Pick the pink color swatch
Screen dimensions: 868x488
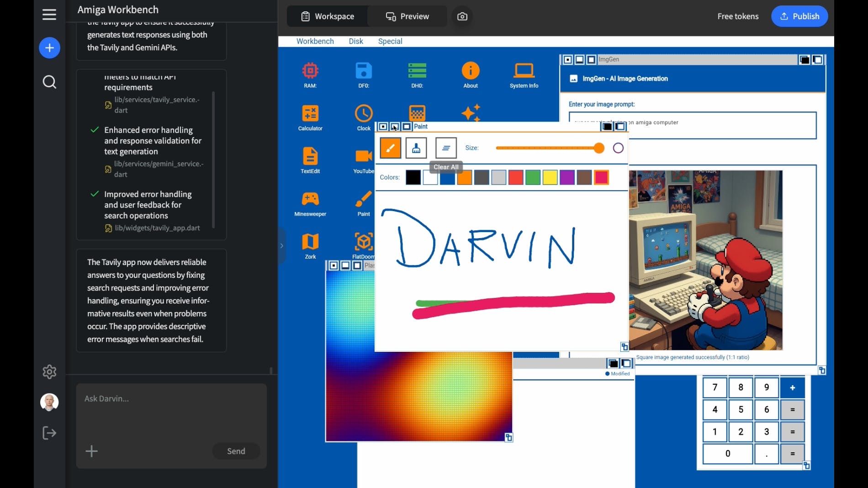coord(601,177)
